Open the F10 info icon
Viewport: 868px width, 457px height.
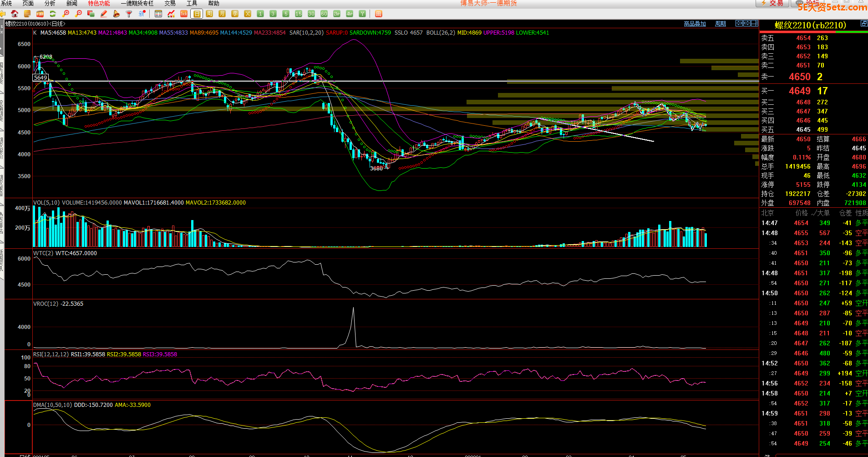point(40,14)
